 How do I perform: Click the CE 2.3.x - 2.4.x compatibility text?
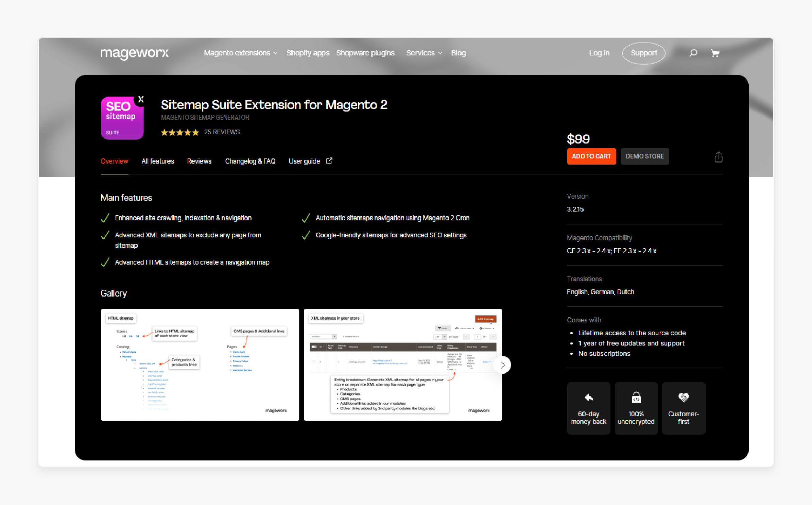coord(612,251)
